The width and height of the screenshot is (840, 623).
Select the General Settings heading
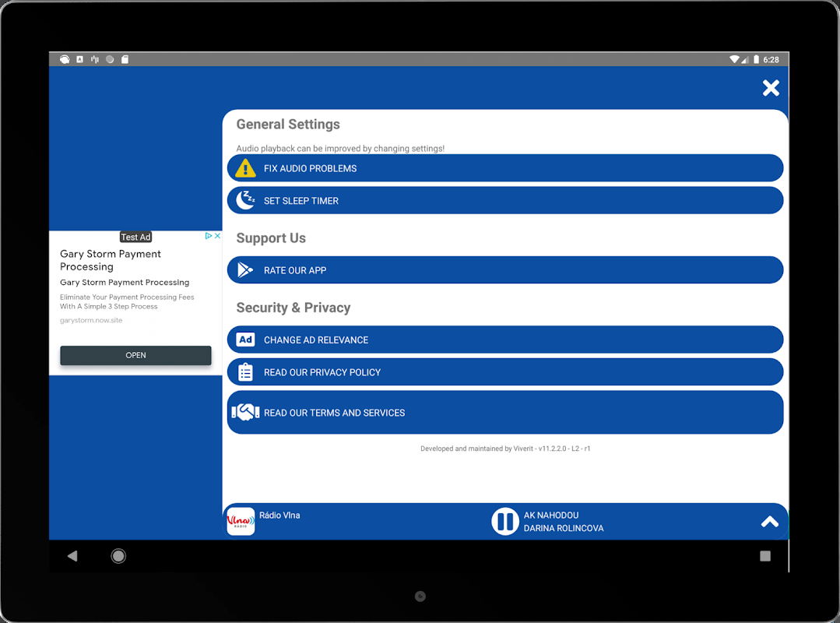pos(288,125)
